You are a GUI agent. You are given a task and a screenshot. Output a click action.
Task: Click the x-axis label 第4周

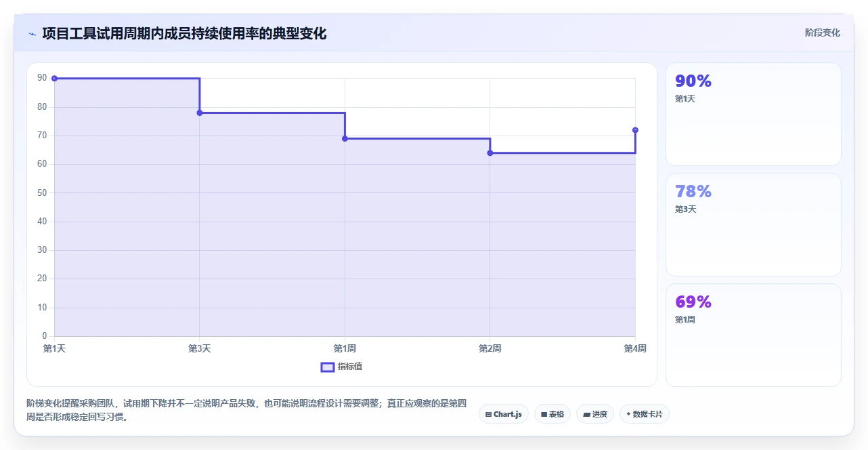pyautogui.click(x=635, y=348)
